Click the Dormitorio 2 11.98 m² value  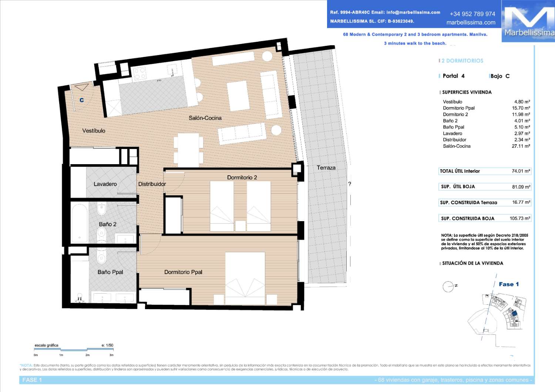point(521,114)
